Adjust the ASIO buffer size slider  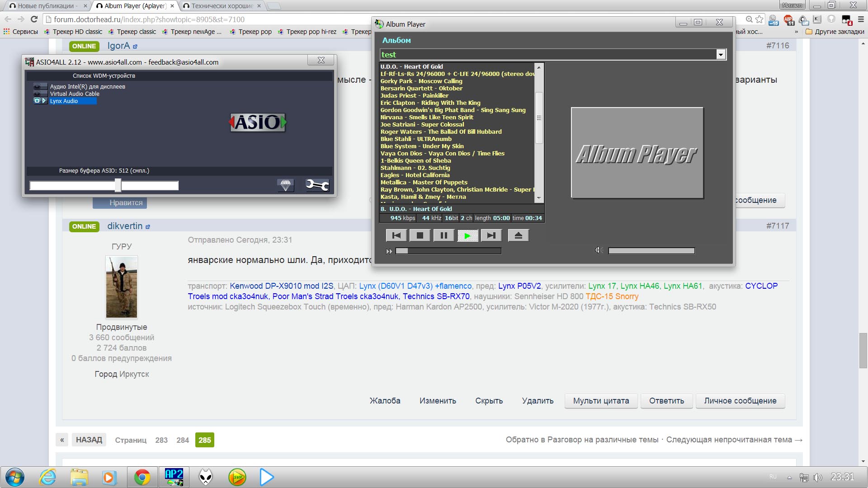point(118,185)
